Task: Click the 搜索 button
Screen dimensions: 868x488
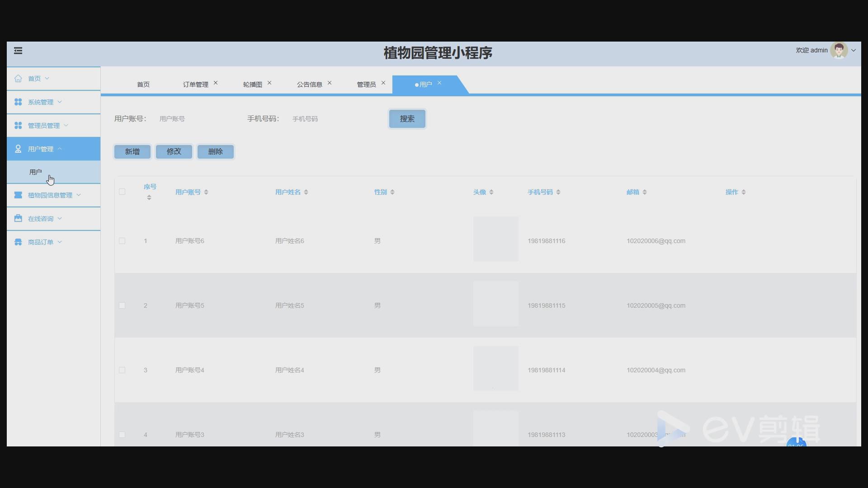Action: point(407,119)
